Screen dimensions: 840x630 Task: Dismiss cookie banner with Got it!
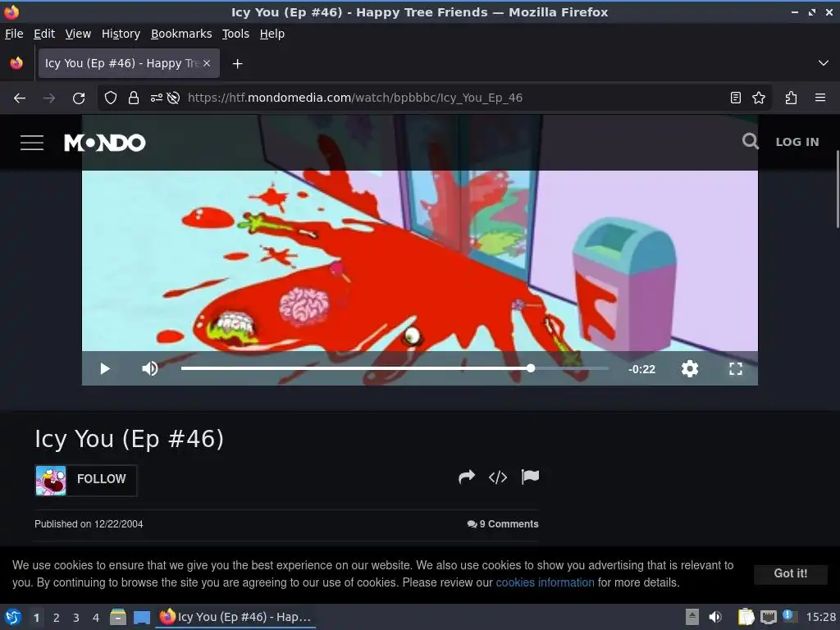[x=790, y=573]
